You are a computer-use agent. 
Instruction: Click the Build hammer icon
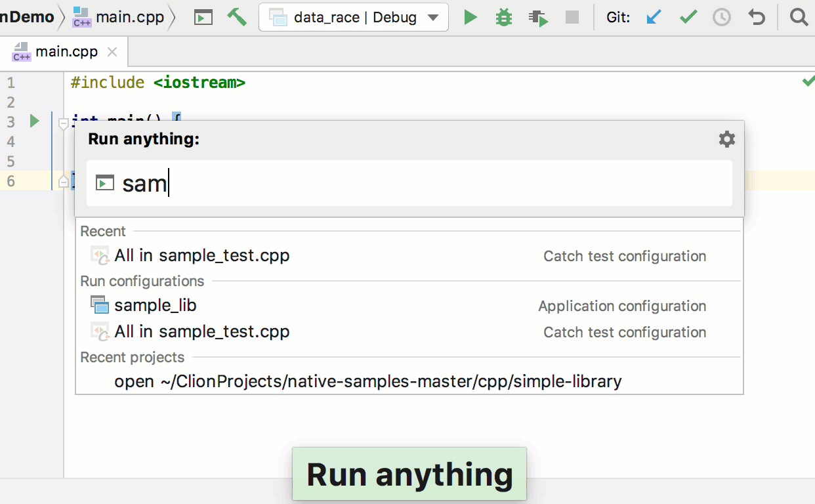click(236, 17)
